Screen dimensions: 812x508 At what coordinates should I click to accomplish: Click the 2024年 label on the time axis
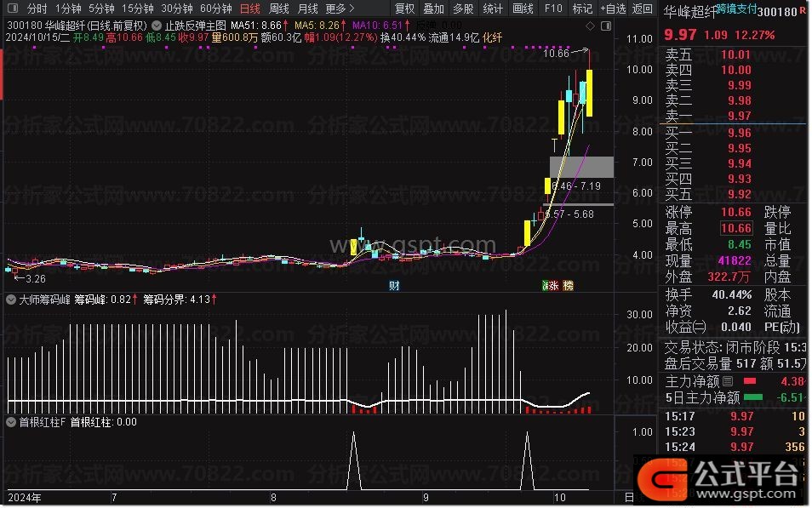click(25, 498)
